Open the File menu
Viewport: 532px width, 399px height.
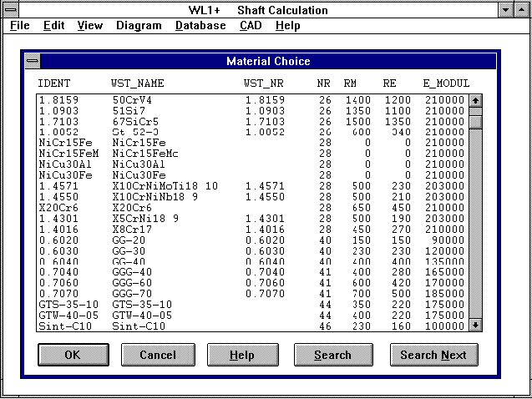point(20,26)
